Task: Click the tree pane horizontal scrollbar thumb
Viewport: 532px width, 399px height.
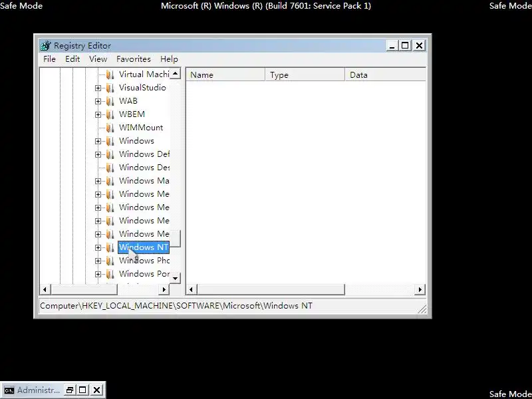Action: pyautogui.click(x=84, y=289)
